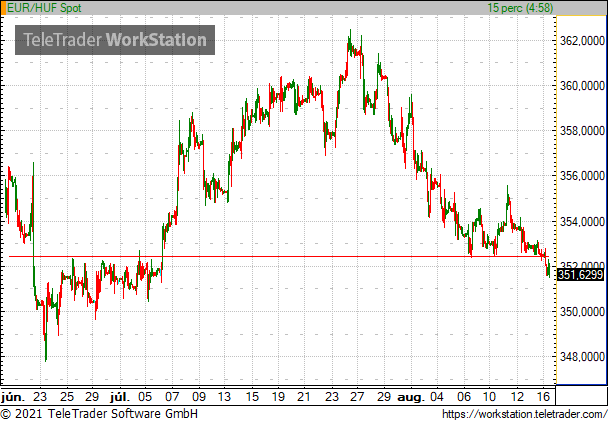
Task: Open the workstation.teletrader.com link
Action: click(525, 414)
